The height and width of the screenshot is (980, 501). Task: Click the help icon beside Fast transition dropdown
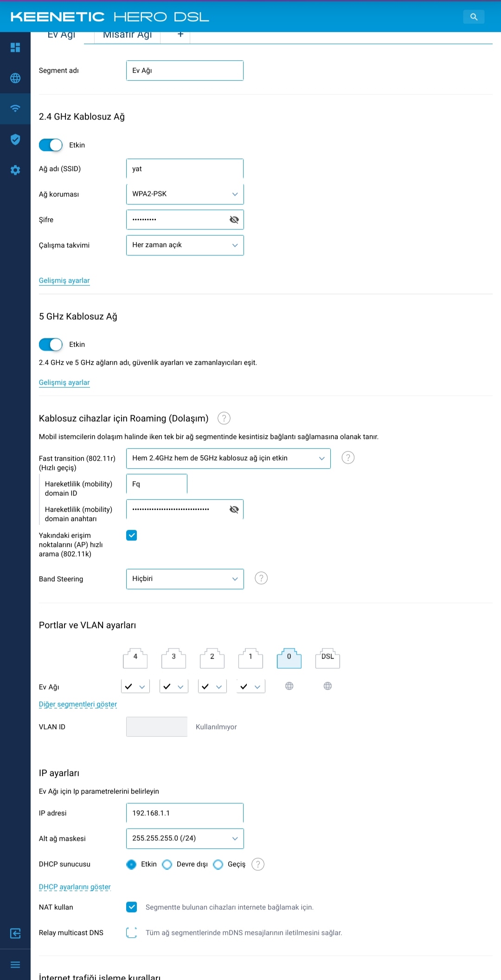pos(348,458)
